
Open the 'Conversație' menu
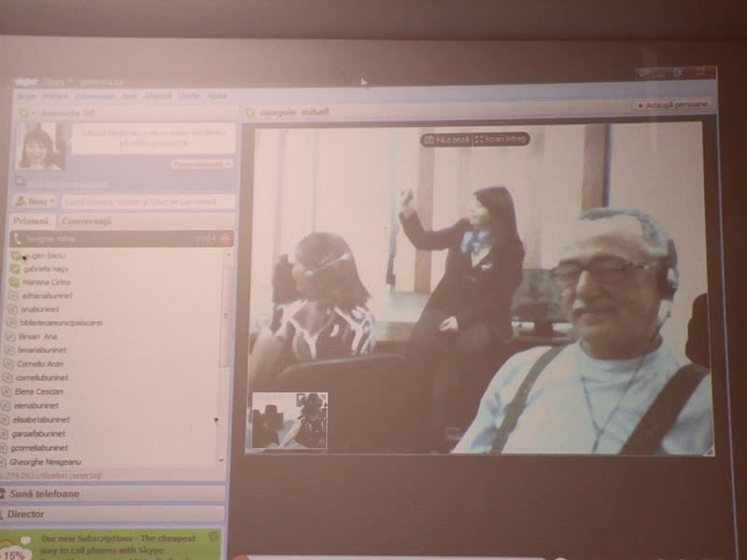coord(94,96)
